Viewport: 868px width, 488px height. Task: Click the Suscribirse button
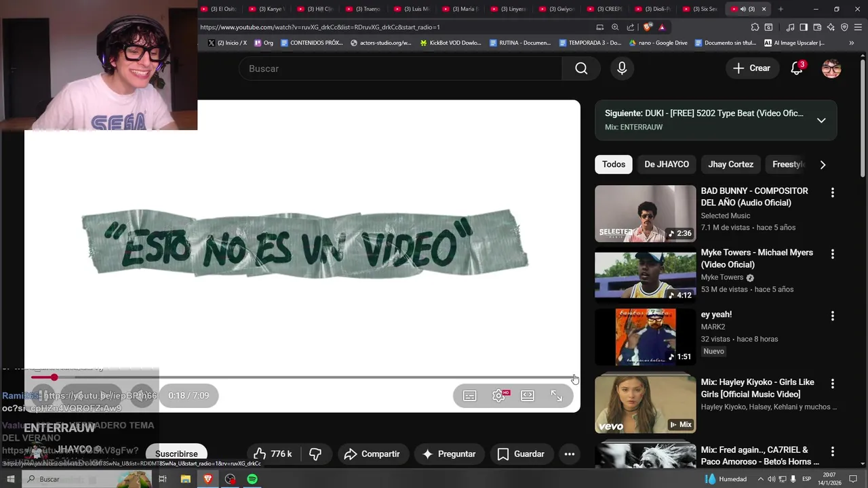176,454
